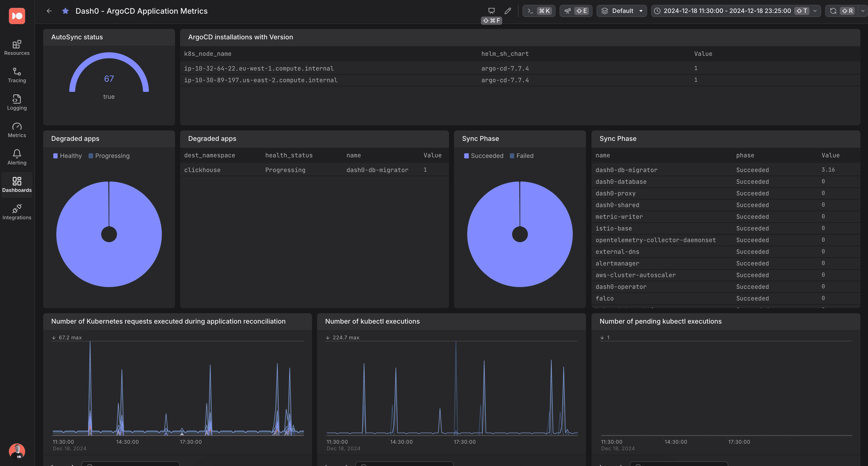The width and height of the screenshot is (868, 466).
Task: Select the alertmanager row
Action: [726, 263]
